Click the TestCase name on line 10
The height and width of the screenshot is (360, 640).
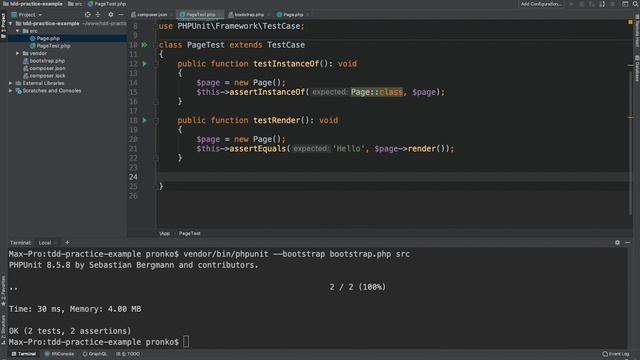pos(286,45)
